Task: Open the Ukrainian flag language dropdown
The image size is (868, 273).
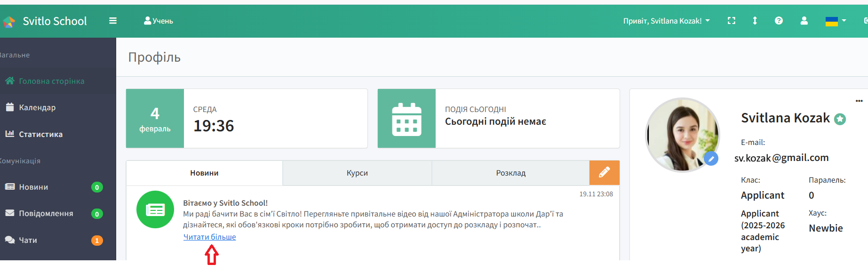Action: point(836,21)
